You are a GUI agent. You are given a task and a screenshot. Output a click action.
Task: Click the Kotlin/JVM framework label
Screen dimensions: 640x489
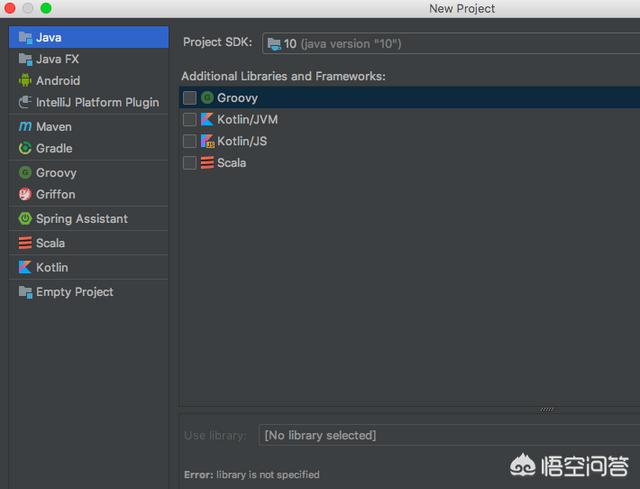247,120
